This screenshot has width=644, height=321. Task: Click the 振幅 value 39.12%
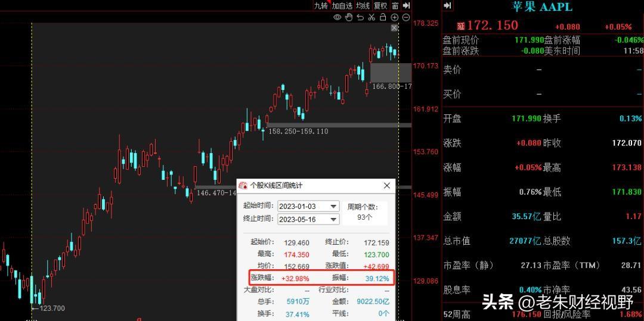click(378, 278)
